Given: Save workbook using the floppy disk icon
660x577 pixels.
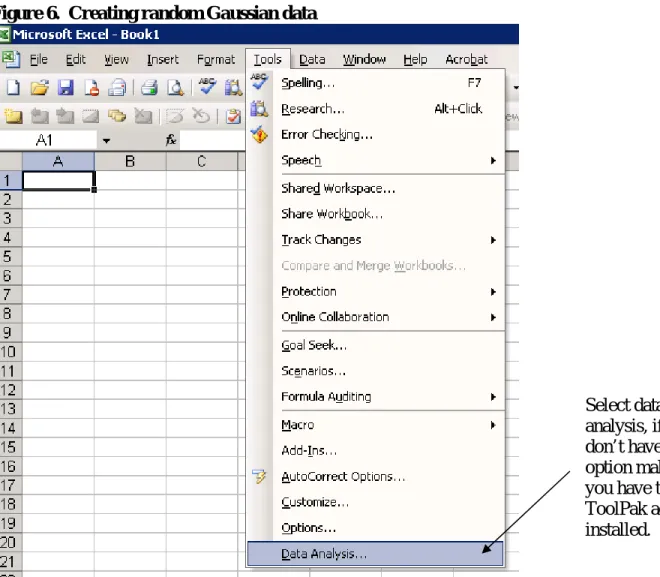Looking at the screenshot, I should 65,88.
